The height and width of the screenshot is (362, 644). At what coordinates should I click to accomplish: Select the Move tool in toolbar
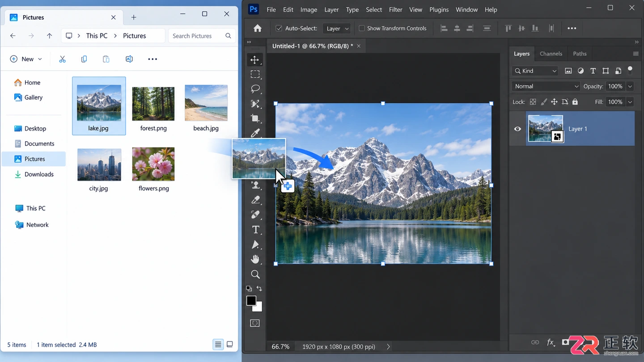(255, 59)
